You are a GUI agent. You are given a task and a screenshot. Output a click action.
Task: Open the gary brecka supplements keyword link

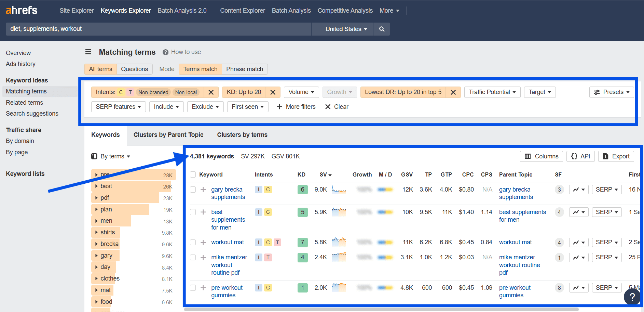(x=228, y=193)
